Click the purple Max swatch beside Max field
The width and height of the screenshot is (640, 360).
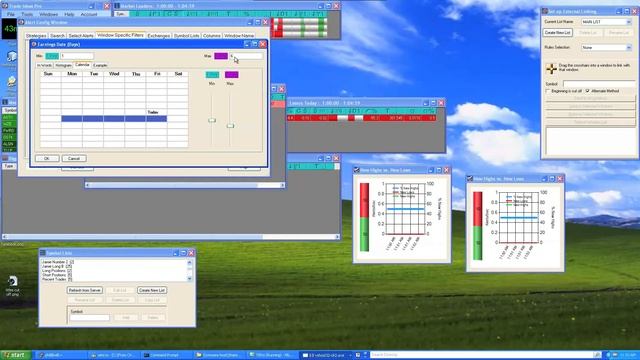click(x=221, y=56)
